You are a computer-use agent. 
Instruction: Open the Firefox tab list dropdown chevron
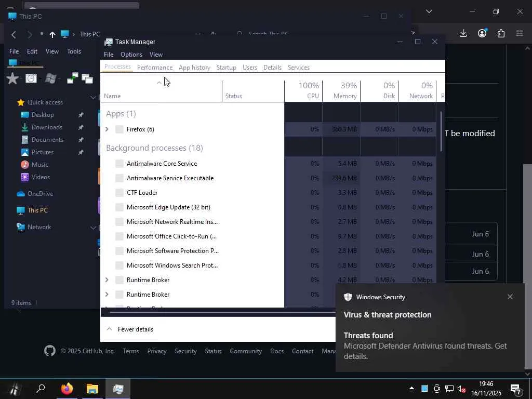(x=429, y=11)
